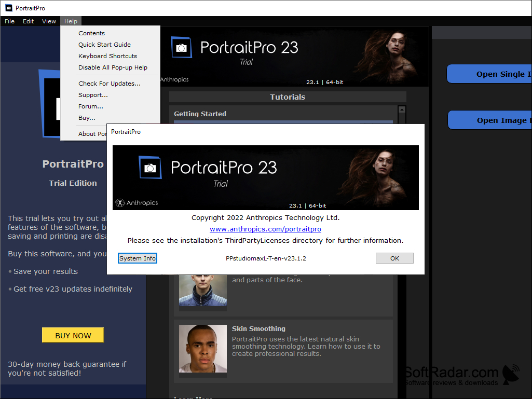The image size is (532, 399).
Task: Click the ThirdPartyLicenses information line
Action: pyautogui.click(x=265, y=241)
